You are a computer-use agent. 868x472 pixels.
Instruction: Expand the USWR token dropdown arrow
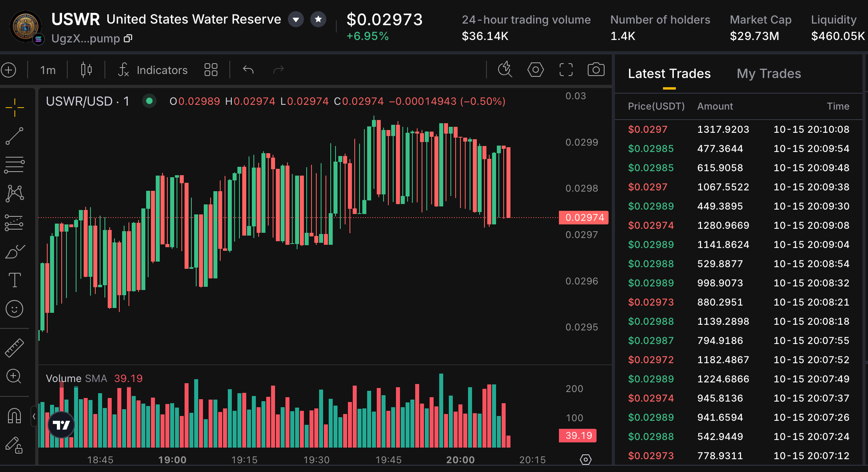coord(296,19)
